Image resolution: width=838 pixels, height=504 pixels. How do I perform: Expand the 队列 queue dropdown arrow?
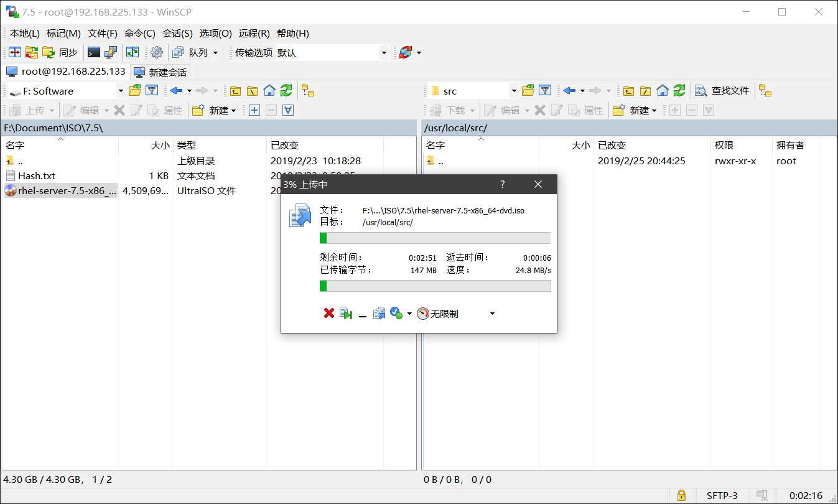click(216, 53)
